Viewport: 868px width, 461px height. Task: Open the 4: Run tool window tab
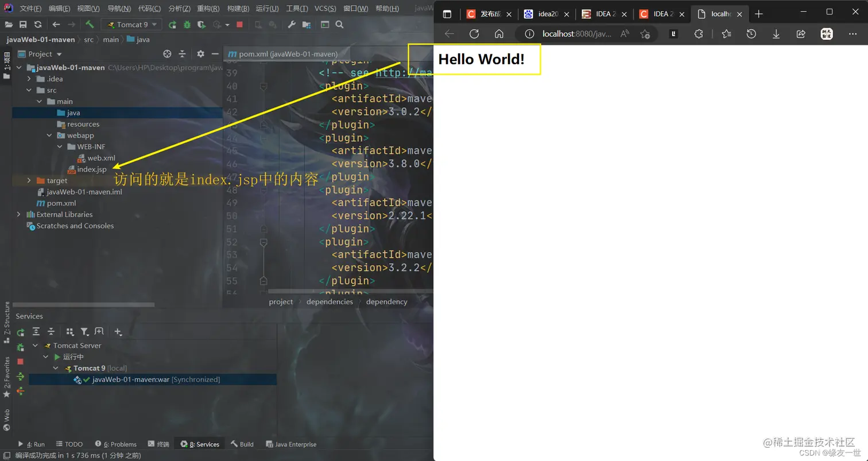[32, 444]
